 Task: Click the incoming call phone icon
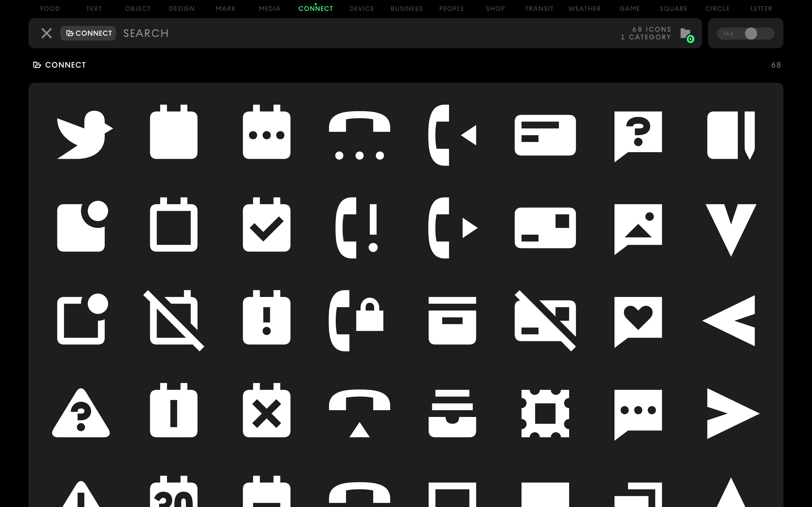452,135
